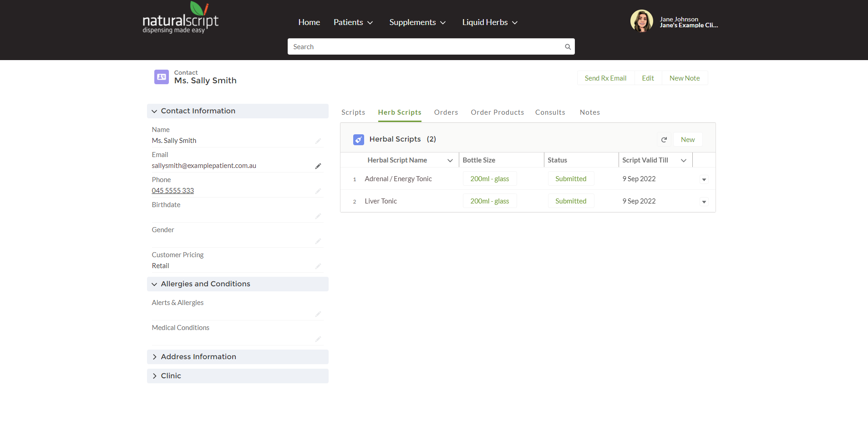Go to Home in the navigation

pos(309,22)
